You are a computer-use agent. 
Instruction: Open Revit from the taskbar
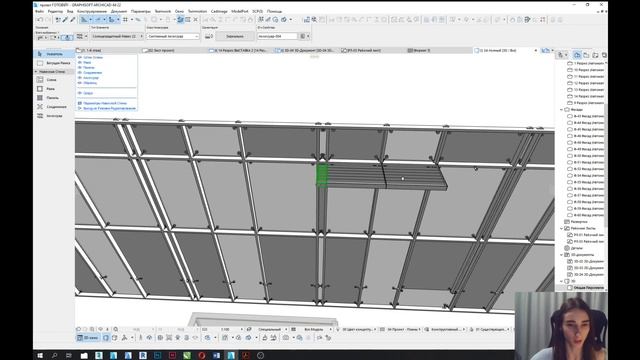pyautogui.click(x=143, y=356)
